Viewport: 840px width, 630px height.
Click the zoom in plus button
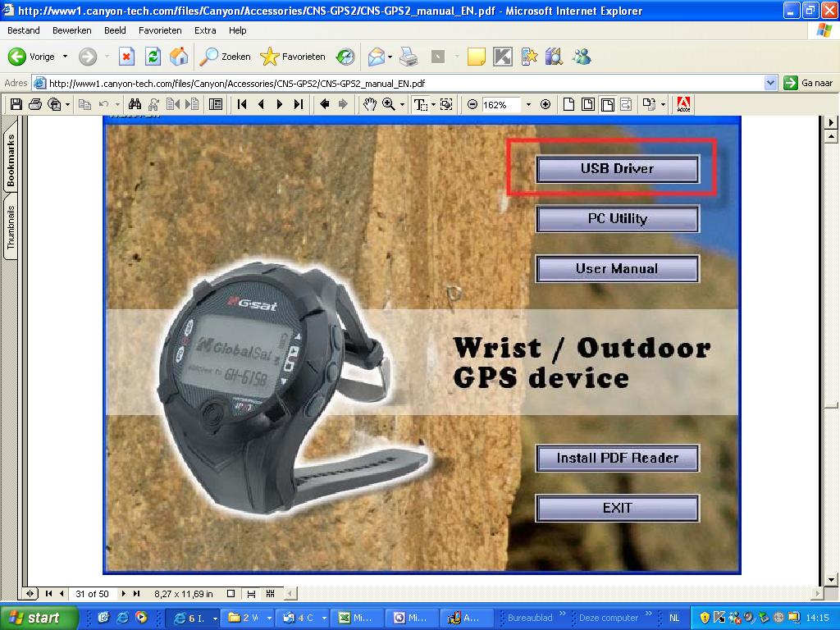pos(546,104)
